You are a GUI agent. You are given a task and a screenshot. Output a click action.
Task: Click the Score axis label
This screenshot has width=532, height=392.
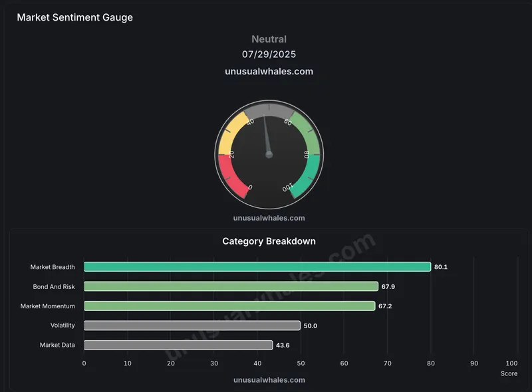(x=509, y=374)
